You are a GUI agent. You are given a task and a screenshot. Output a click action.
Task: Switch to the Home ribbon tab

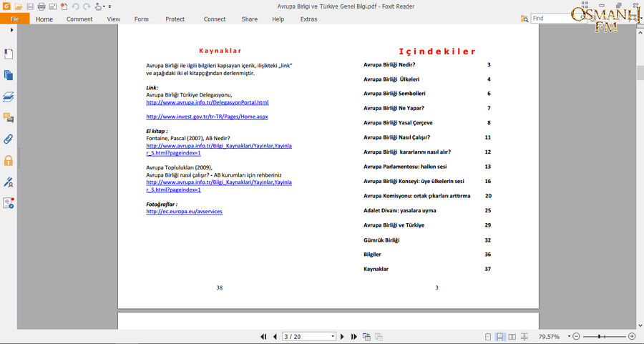point(44,19)
